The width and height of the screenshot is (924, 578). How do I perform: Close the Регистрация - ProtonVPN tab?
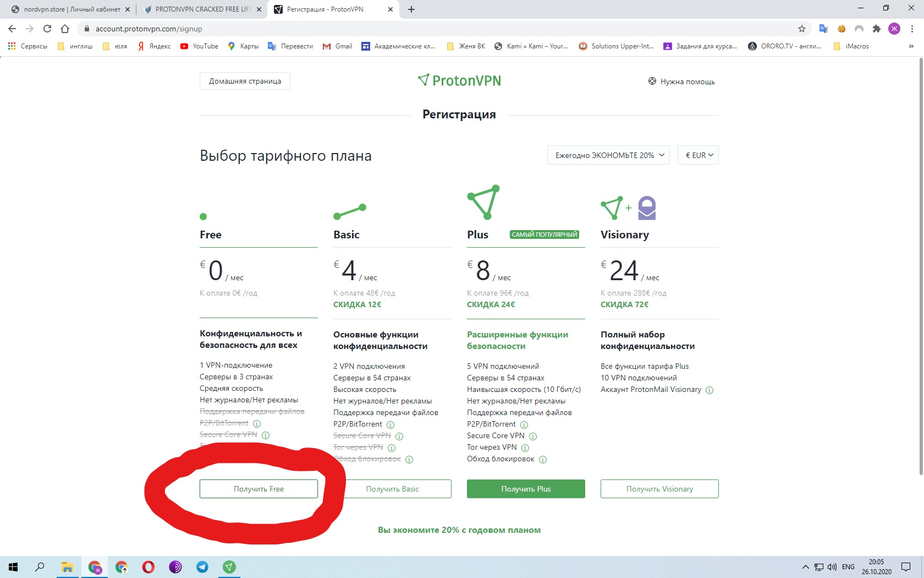(x=391, y=9)
